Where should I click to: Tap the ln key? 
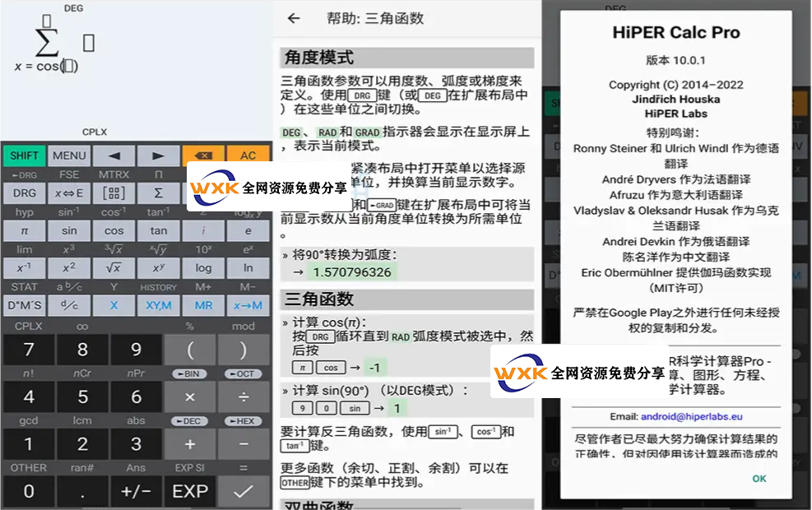pos(248,267)
